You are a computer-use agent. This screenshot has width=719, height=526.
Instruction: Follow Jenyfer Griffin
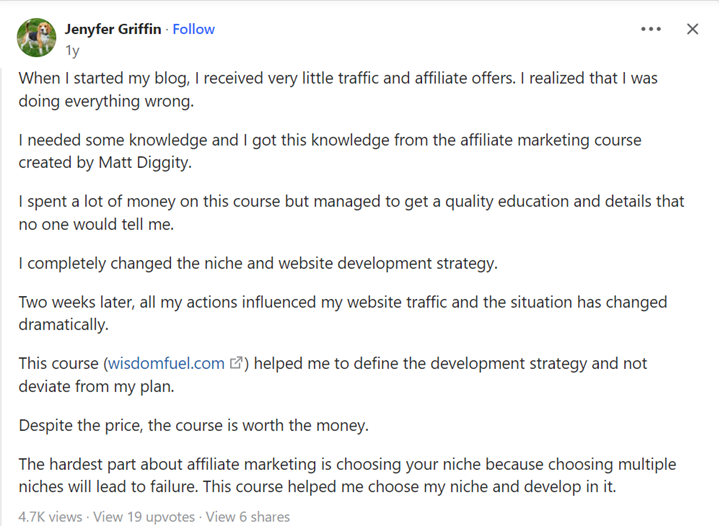tap(194, 29)
